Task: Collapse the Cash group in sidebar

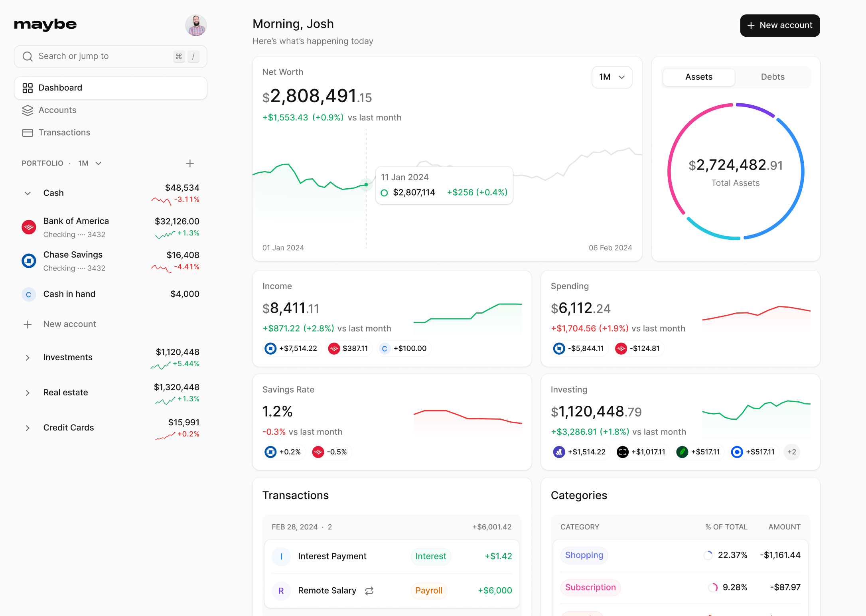Action: [x=28, y=193]
